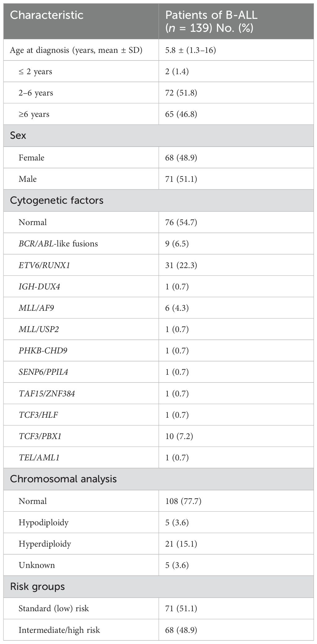Viewport: 317px width, 644px height.
Task: Select the value 108 (77.7)
Action: 183,501
